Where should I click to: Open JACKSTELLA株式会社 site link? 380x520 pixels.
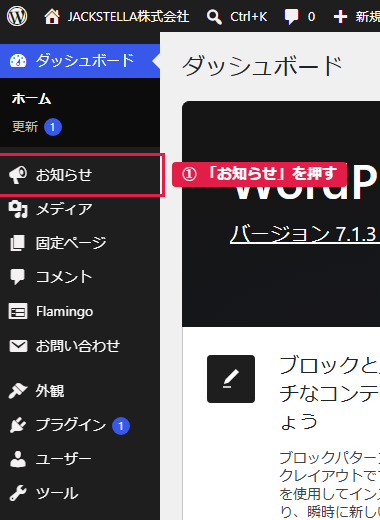128,17
